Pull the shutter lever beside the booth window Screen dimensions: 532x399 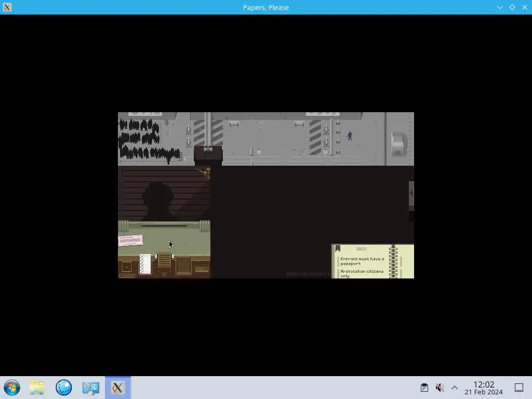(205, 173)
